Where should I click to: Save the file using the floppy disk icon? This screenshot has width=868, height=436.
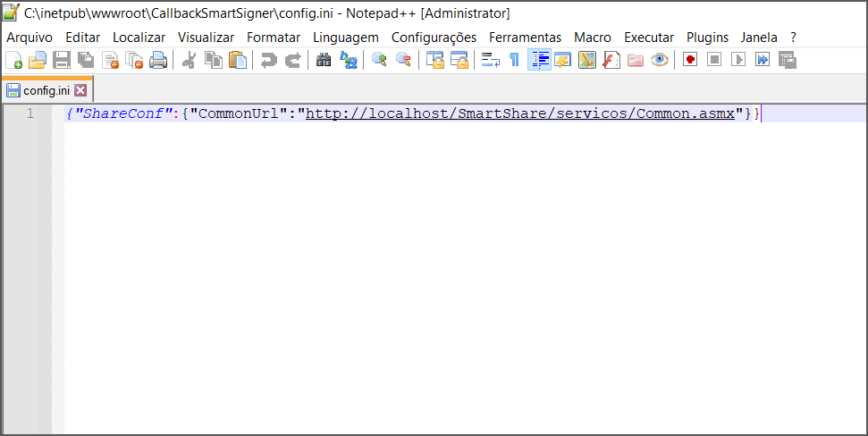tap(62, 60)
